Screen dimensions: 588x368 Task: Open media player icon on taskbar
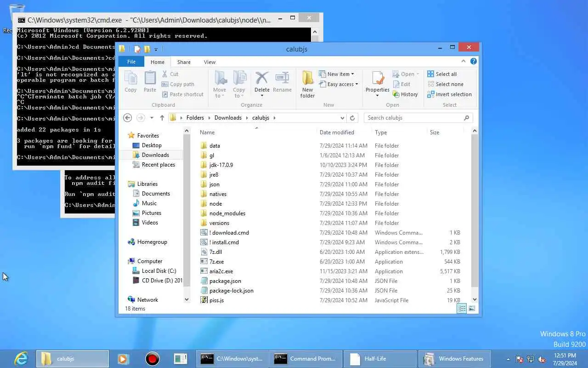click(x=123, y=359)
